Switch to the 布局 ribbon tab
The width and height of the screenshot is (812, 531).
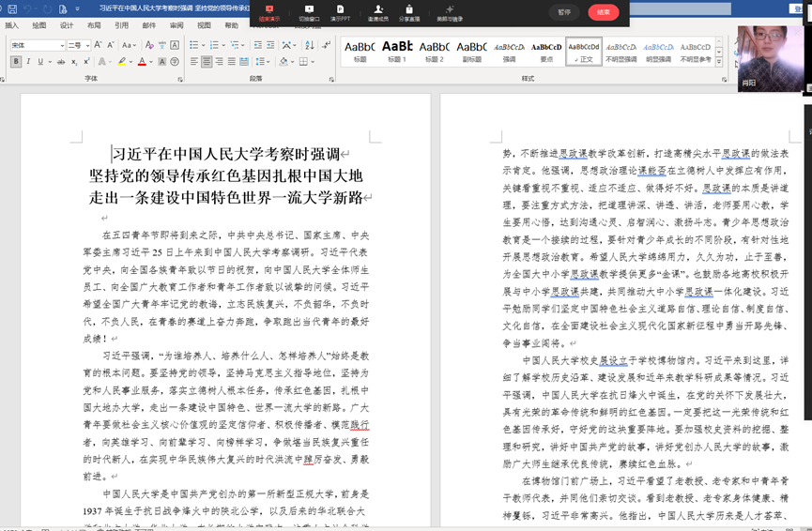94,25
